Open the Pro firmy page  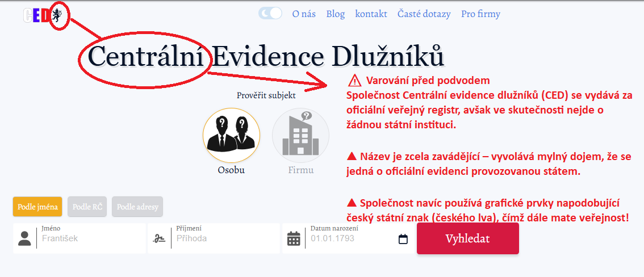tap(480, 14)
